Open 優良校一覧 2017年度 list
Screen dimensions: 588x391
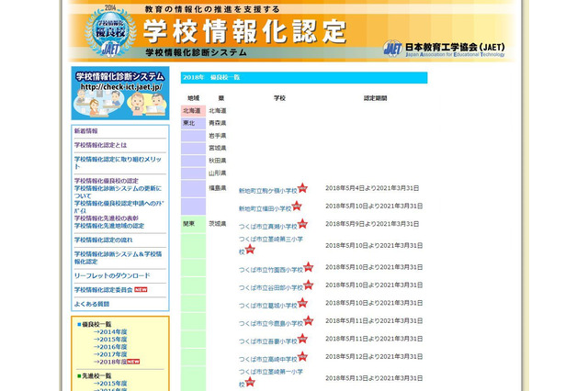click(110, 354)
